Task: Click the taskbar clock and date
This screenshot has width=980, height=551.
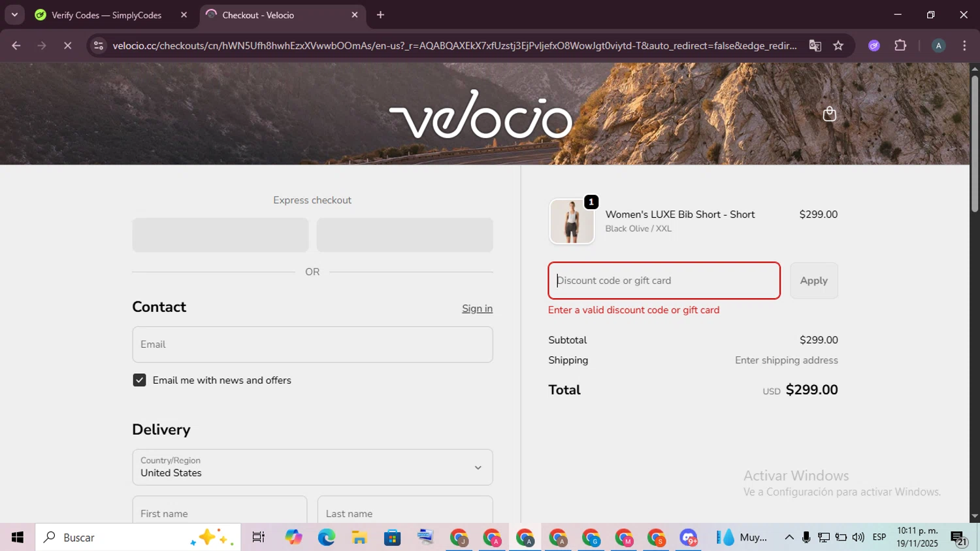Action: tap(917, 537)
